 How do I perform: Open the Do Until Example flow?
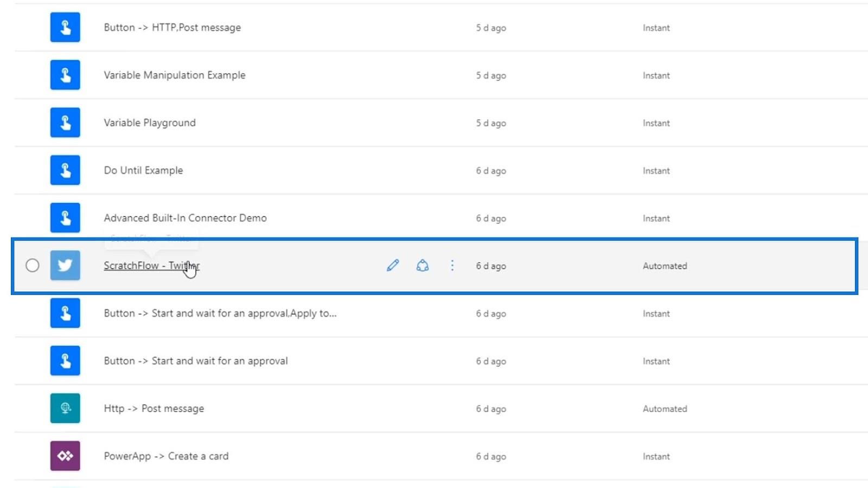pyautogui.click(x=143, y=170)
